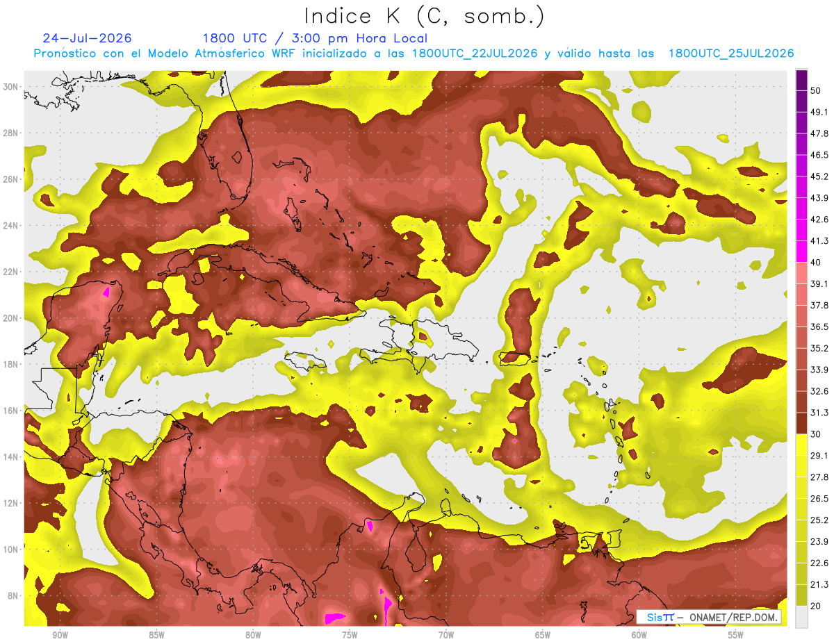Click the '30N' latitude axis label

(x=10, y=87)
